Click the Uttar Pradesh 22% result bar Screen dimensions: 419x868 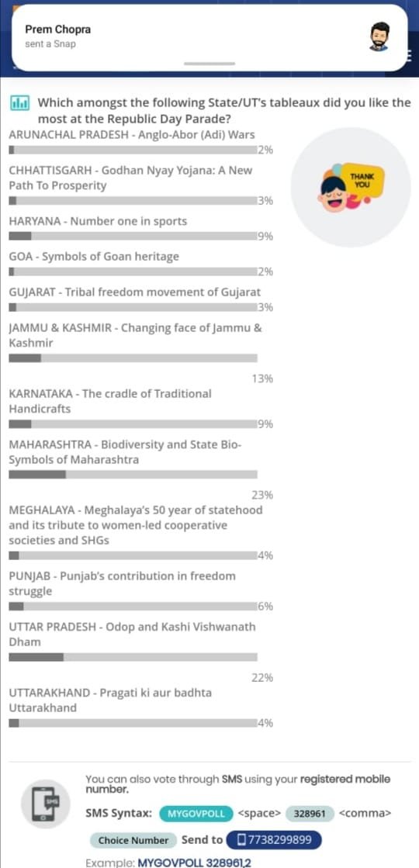133,657
